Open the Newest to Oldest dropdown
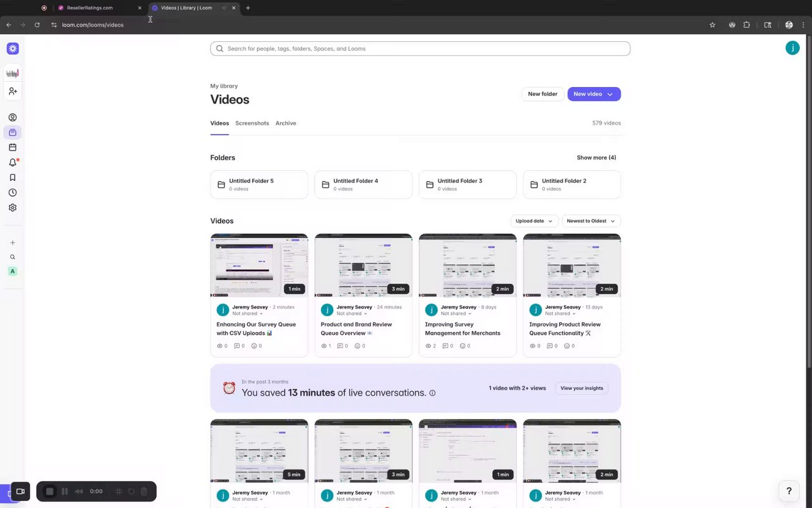 click(591, 221)
